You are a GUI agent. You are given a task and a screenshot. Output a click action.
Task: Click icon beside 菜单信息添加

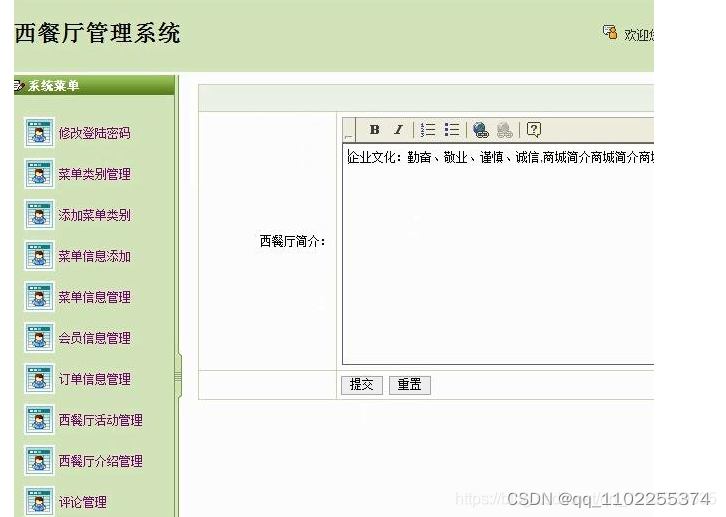[39, 255]
